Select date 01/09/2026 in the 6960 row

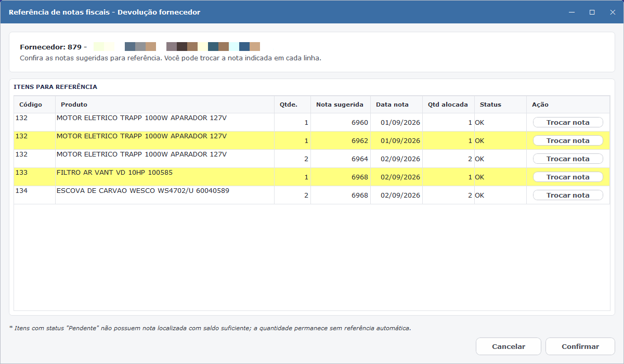pos(396,123)
